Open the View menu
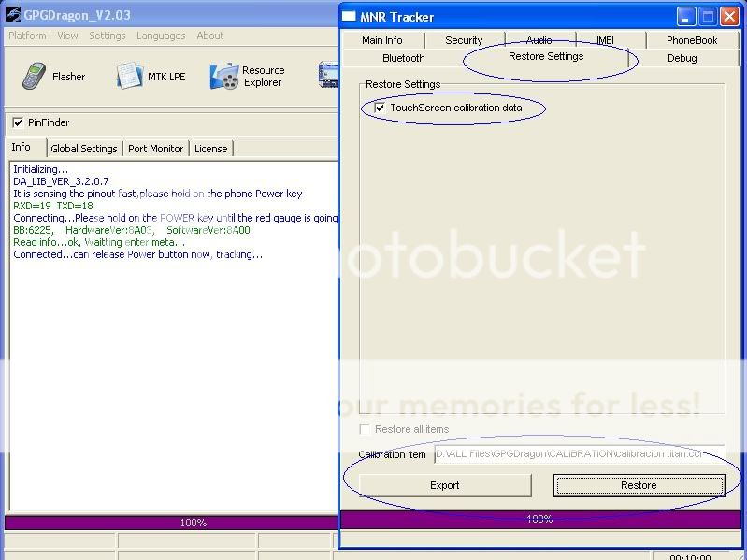The width and height of the screenshot is (747, 560). 67,36
